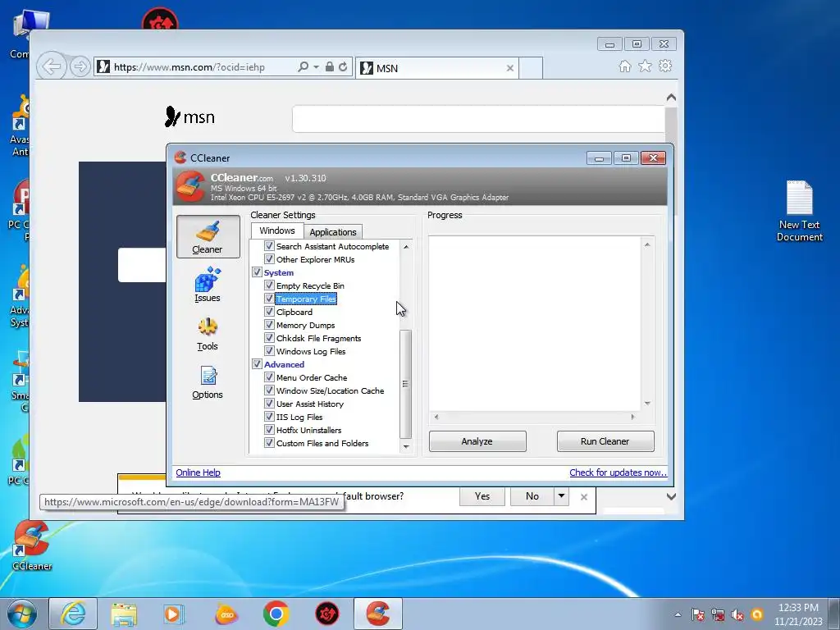The width and height of the screenshot is (840, 630).
Task: Click the msn logo on the page
Action: click(189, 116)
